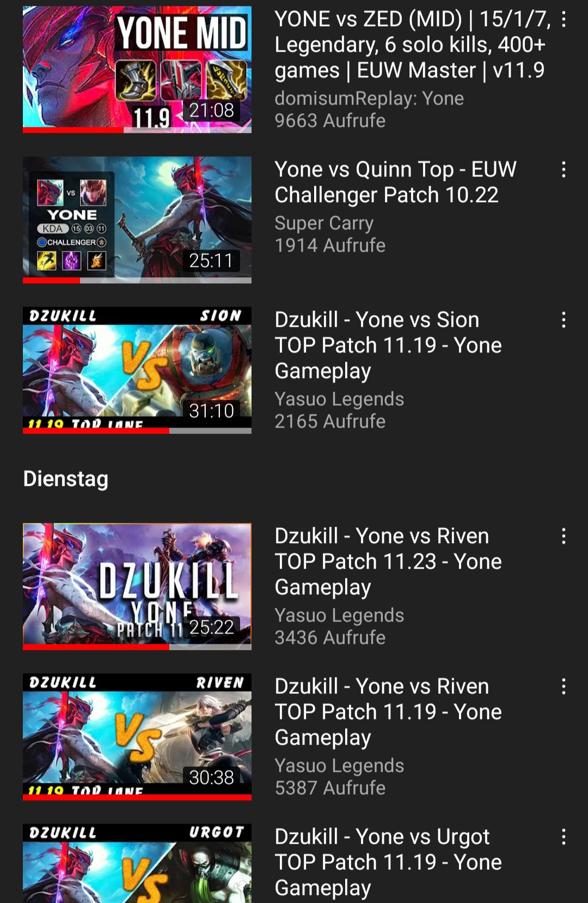Open title YONE vs ZED (MID) video

tap(413, 45)
